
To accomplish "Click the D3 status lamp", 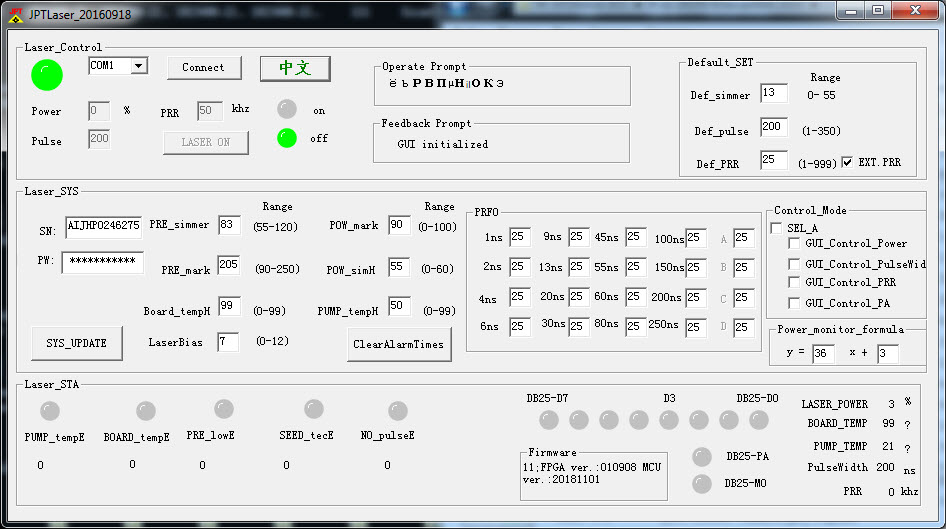I will pyautogui.click(x=668, y=420).
